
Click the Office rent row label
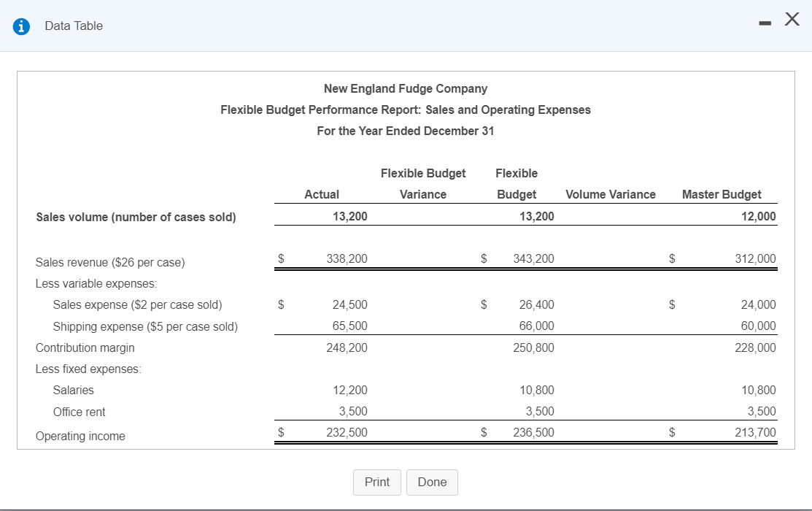pos(80,412)
